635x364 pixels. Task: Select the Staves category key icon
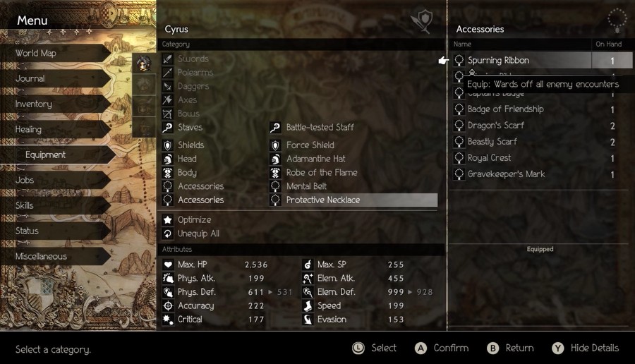(x=168, y=128)
